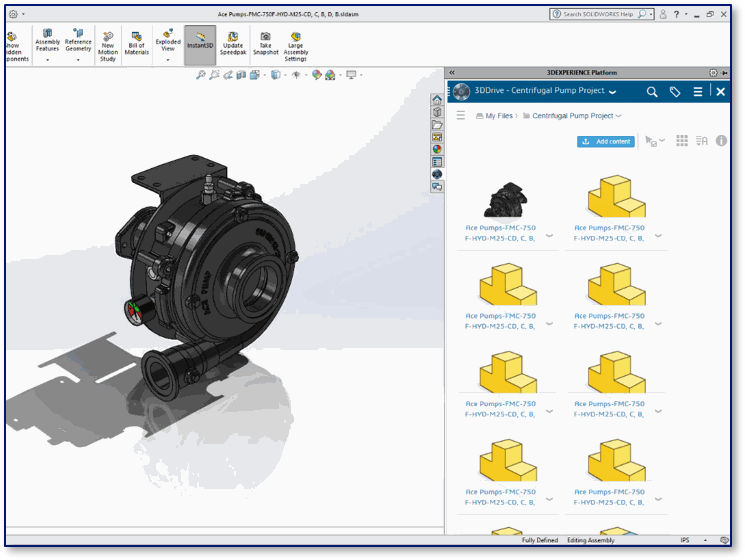Toggle the Section View tool
The image size is (745, 560).
[x=241, y=75]
